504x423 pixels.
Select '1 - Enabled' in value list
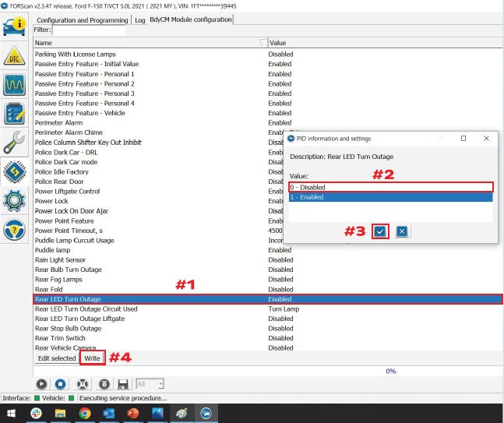[x=390, y=197]
